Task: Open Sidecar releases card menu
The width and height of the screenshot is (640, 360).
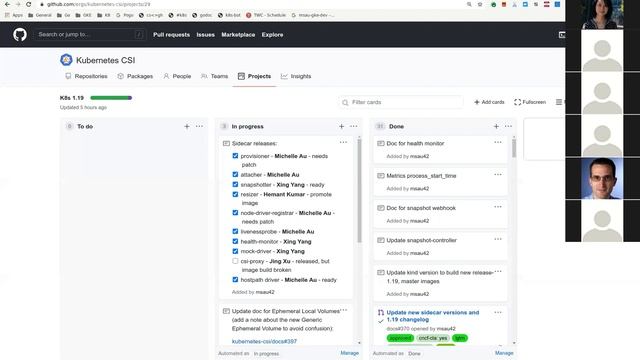Action: click(343, 142)
